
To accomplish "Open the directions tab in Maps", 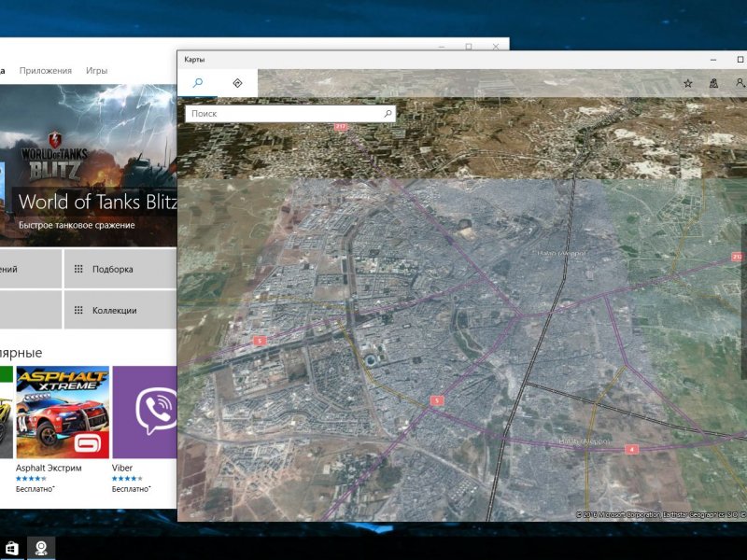I will 237,83.
